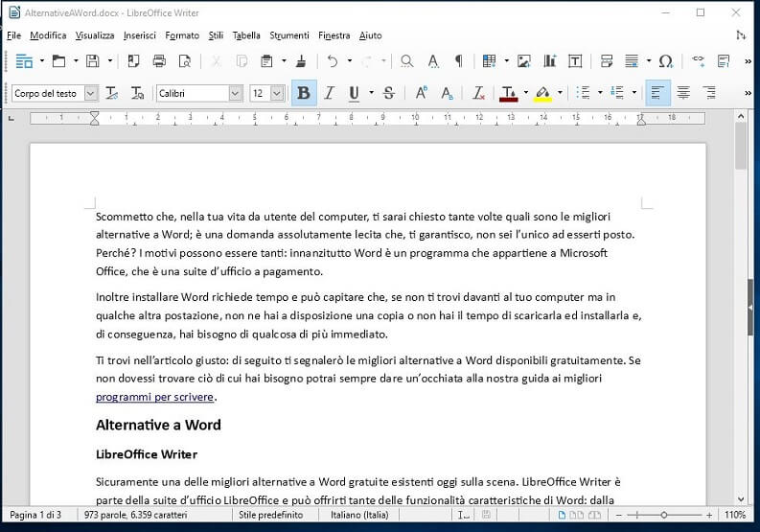Click the New document icon
Viewport: 760px width, 532px height.
coord(24,61)
